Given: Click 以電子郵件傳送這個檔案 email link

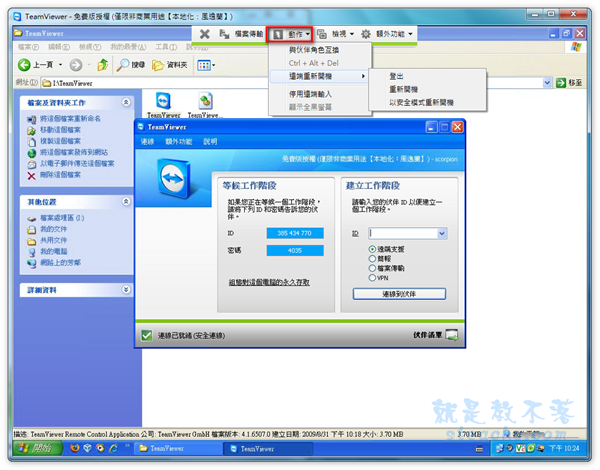Looking at the screenshot, I should click(x=77, y=163).
